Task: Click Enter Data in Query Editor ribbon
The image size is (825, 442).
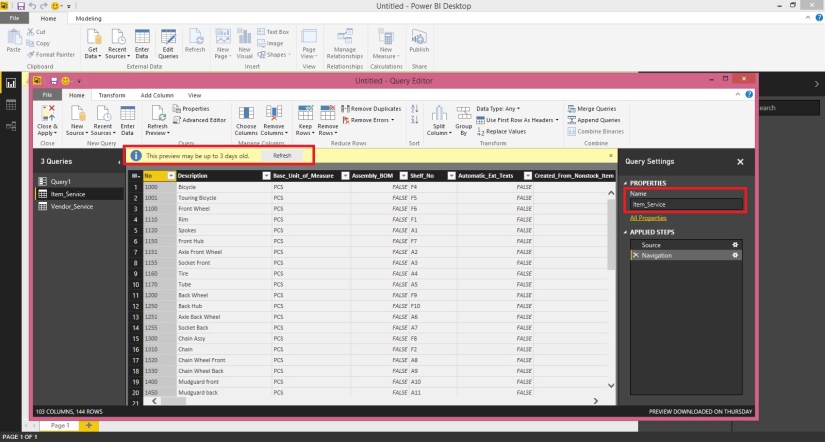Action: [127, 120]
